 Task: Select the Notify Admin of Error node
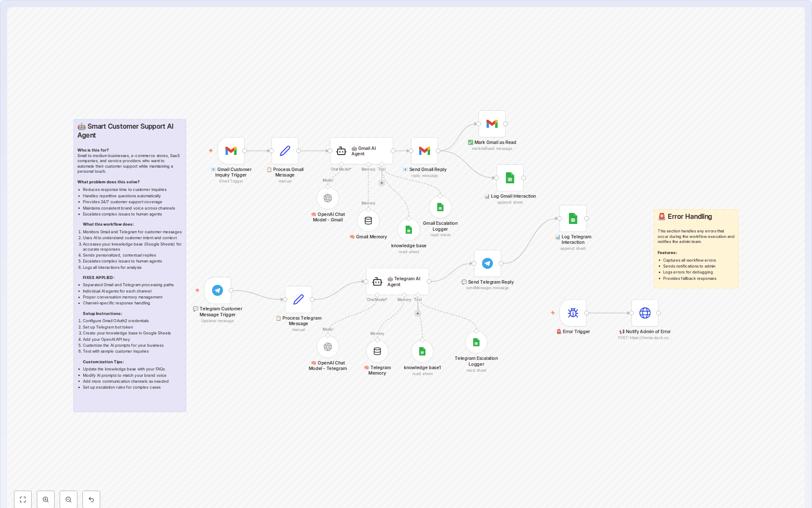point(645,313)
